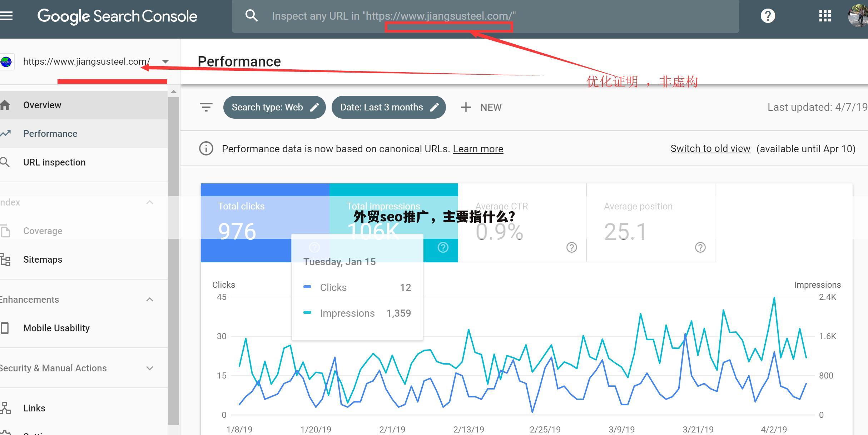Viewport: 868px width, 435px height.
Task: Open the filter icon beside Search type
Action: 206,107
